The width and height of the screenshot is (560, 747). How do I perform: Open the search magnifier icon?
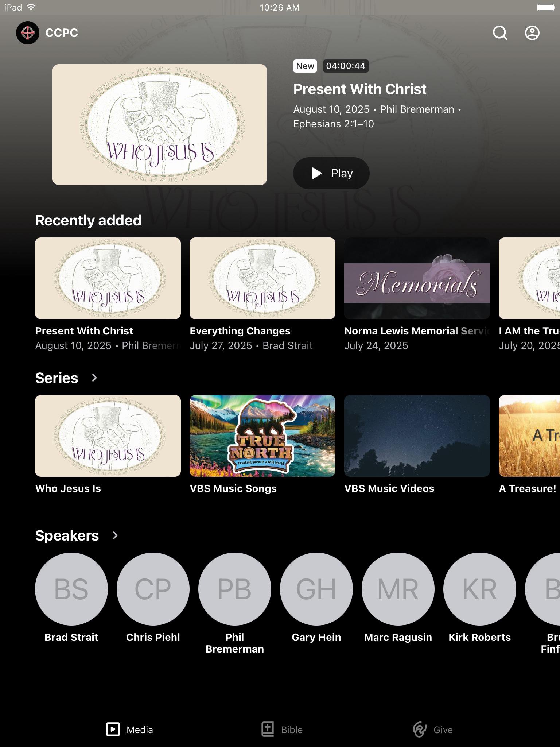tap(500, 33)
